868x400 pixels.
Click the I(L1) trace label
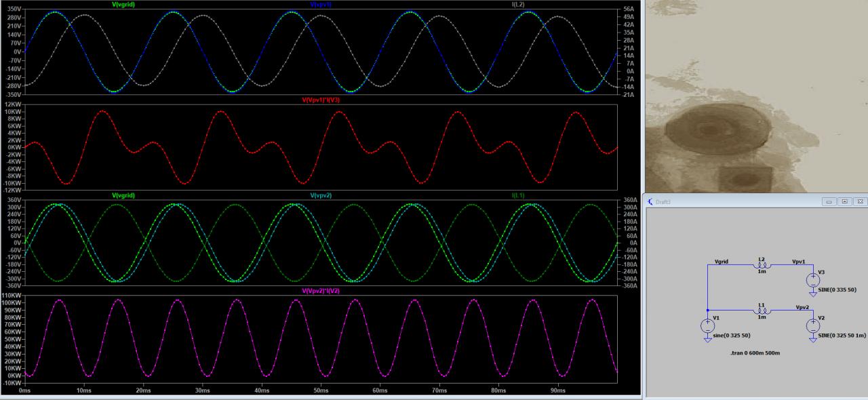[517, 195]
